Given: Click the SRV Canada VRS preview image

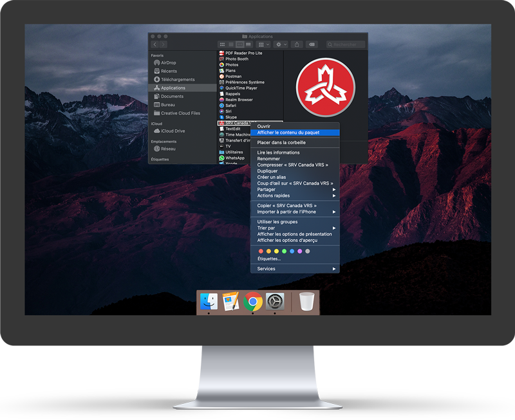Looking at the screenshot, I should click(326, 87).
